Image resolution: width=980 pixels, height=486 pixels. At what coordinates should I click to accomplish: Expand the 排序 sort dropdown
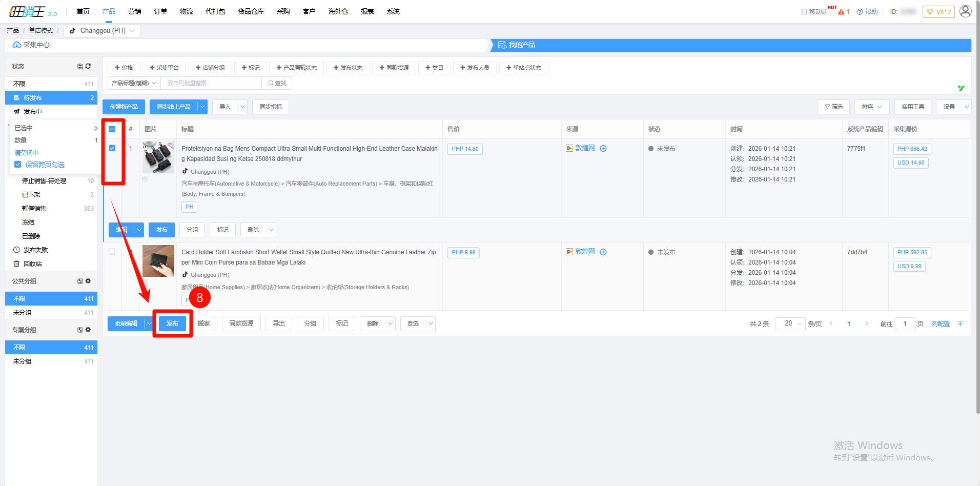tap(871, 107)
